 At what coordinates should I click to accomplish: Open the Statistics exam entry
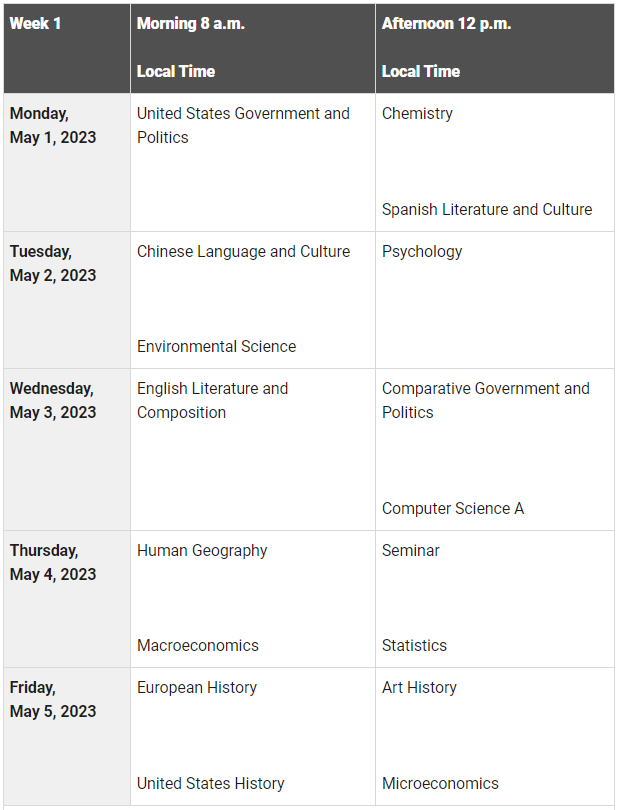414,646
